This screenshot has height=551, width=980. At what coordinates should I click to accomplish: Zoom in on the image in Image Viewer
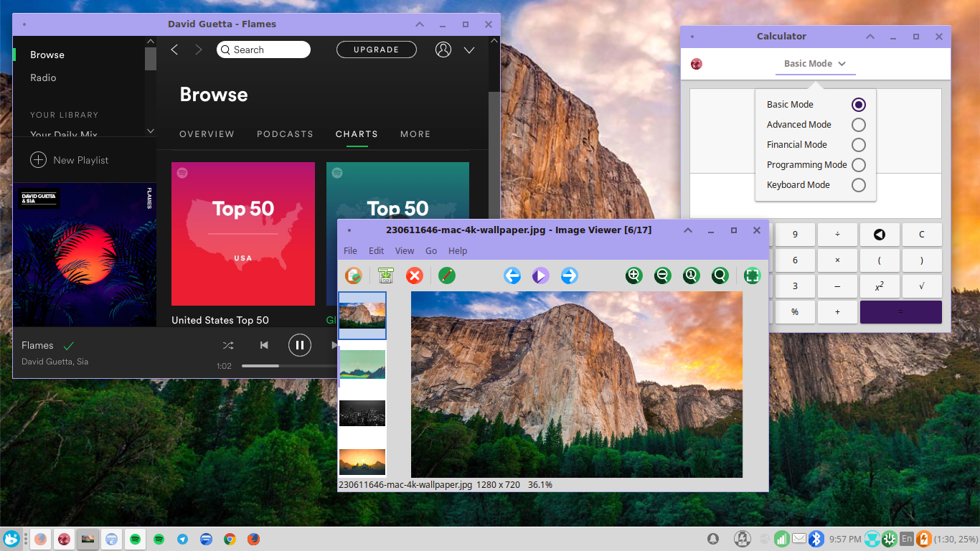point(633,275)
